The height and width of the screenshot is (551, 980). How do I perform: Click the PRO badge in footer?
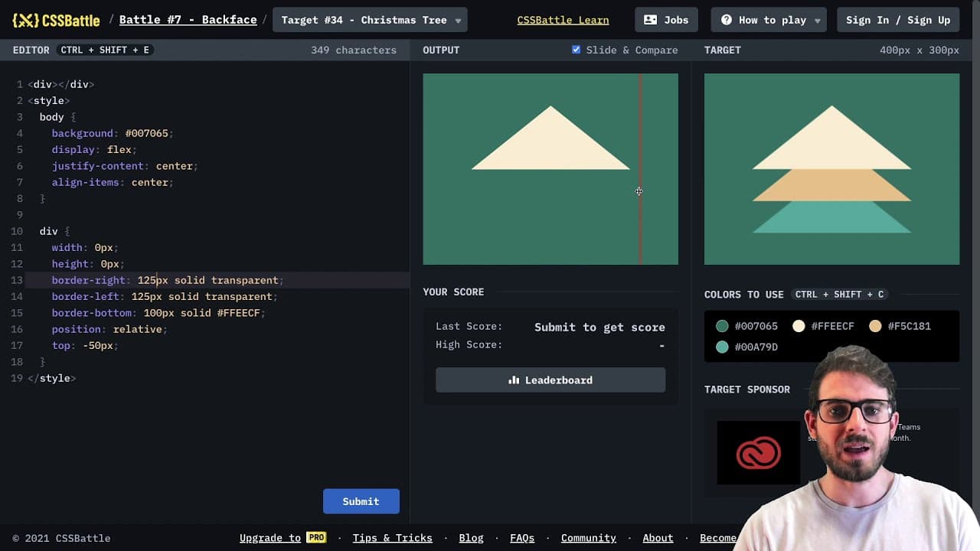pos(316,538)
